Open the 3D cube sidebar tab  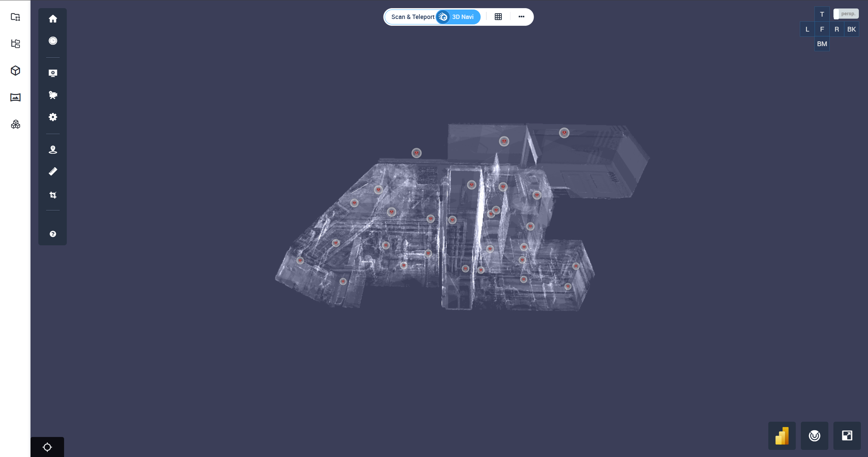click(x=16, y=71)
